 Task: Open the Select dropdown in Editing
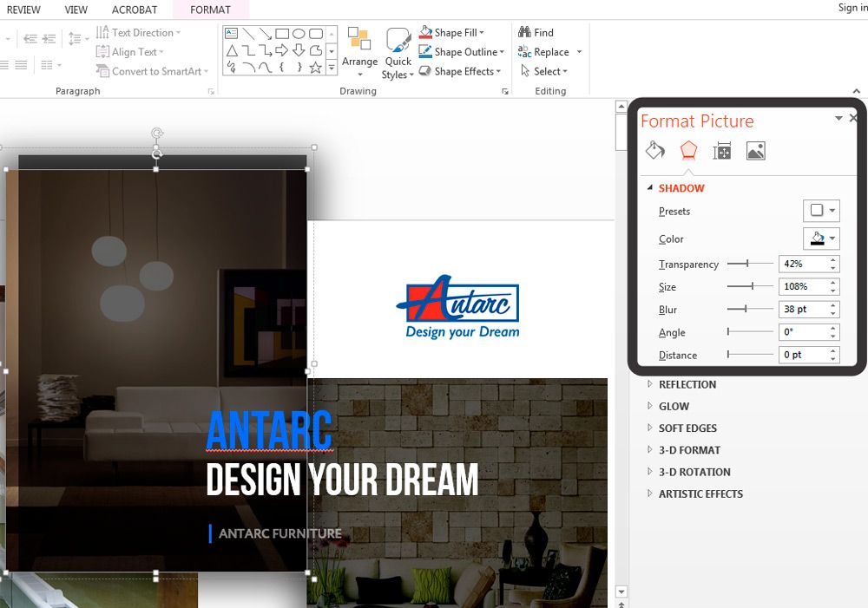pos(543,71)
